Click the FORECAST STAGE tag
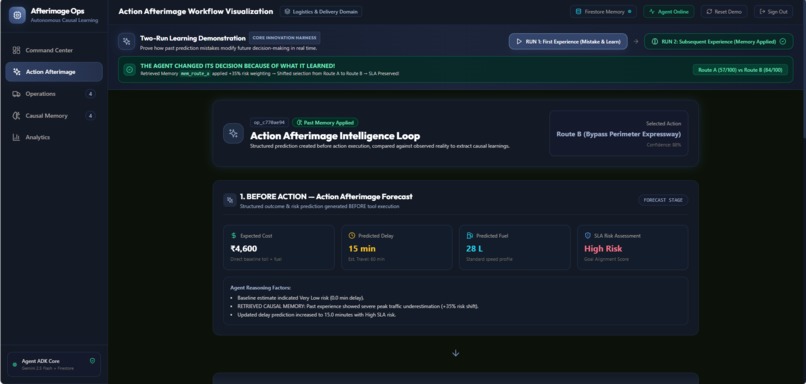The height and width of the screenshot is (384, 806). click(663, 200)
